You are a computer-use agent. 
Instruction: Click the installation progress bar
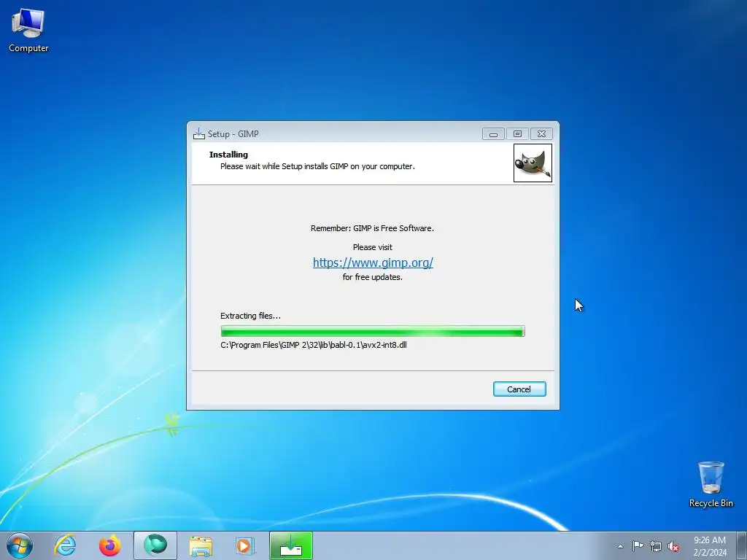373,332
